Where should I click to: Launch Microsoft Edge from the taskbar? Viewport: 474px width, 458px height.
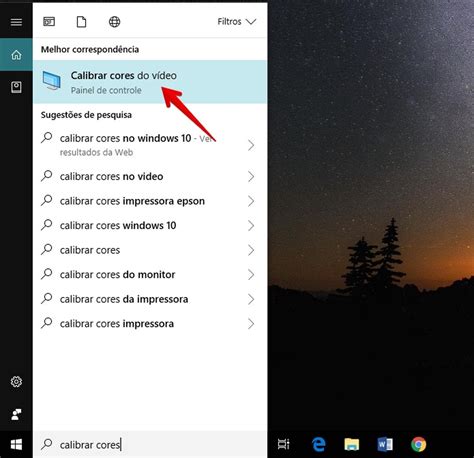pyautogui.click(x=319, y=444)
